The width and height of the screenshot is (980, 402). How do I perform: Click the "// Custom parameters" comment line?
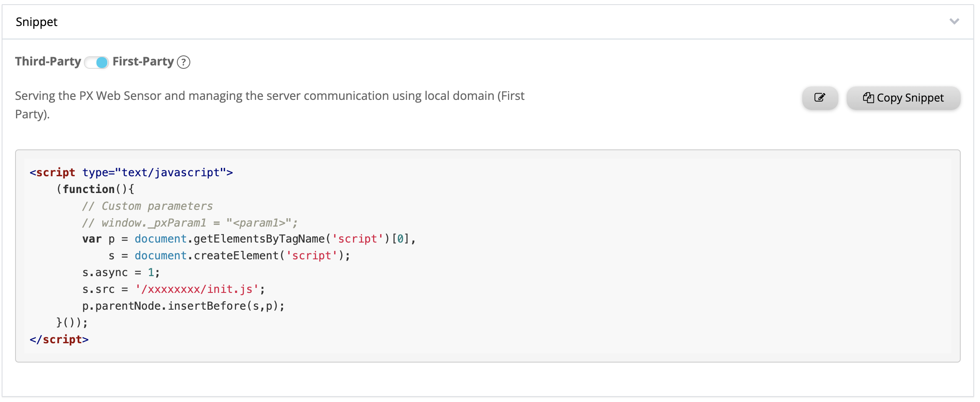pyautogui.click(x=148, y=206)
